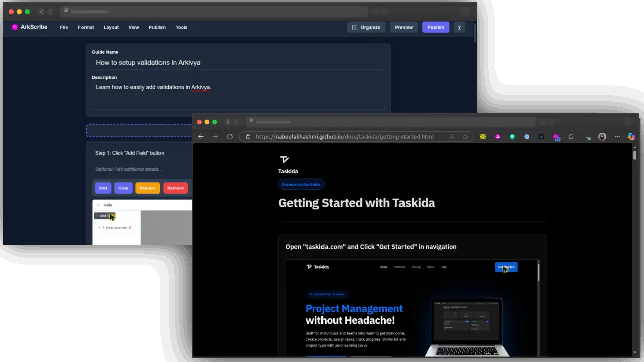Click the Edit button for Step 1

point(103,188)
